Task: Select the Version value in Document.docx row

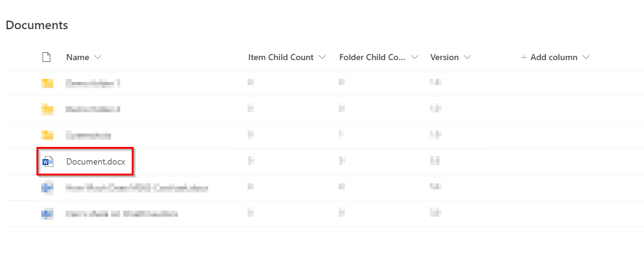Action: tap(435, 161)
